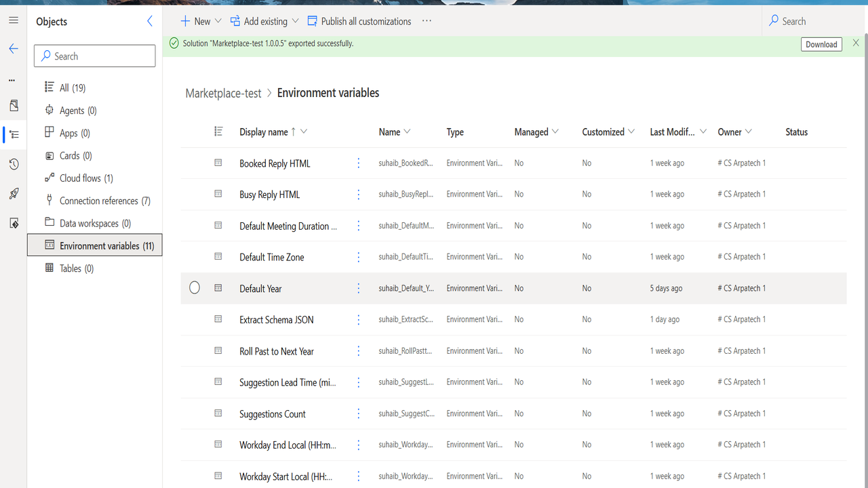Open more actions for Booked Reply HTML
This screenshot has height=488, width=868.
(359, 163)
